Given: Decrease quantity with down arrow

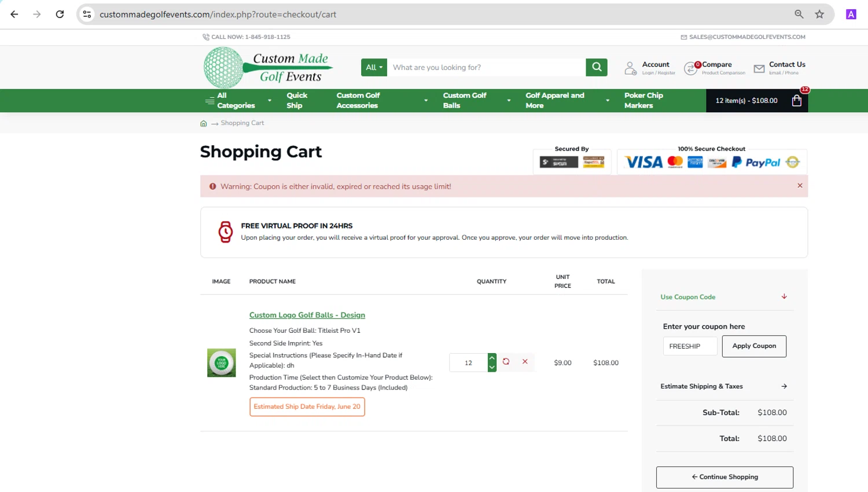Looking at the screenshot, I should tap(492, 368).
